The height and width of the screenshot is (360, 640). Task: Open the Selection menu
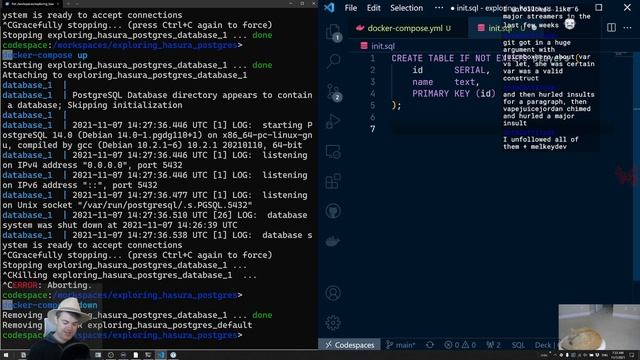(406, 8)
